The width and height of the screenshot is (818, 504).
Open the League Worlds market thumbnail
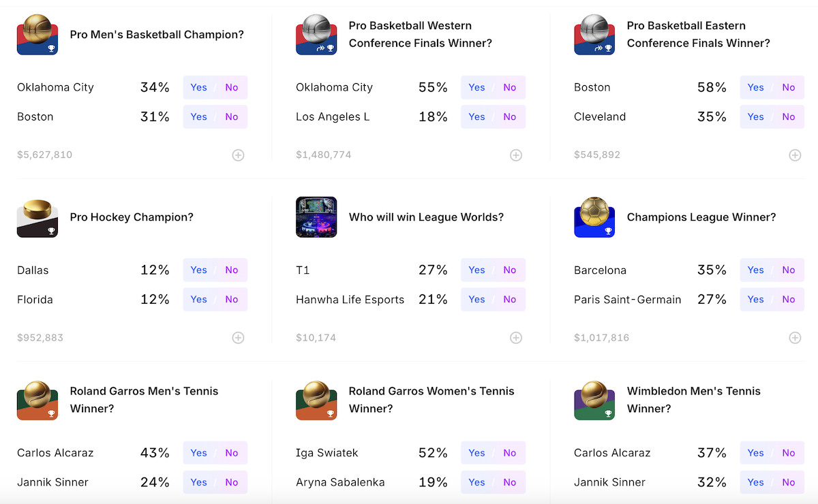tap(316, 217)
